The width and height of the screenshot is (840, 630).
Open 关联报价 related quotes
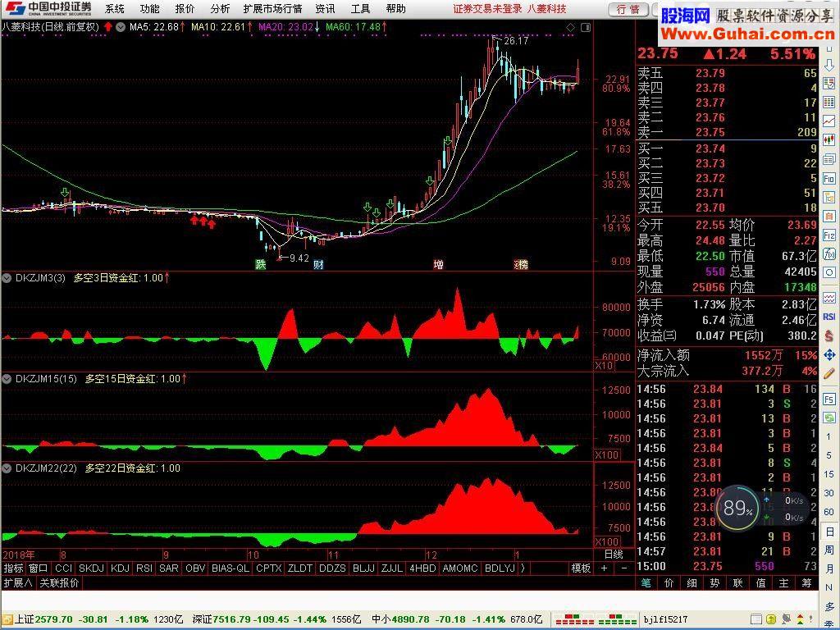[x=59, y=583]
